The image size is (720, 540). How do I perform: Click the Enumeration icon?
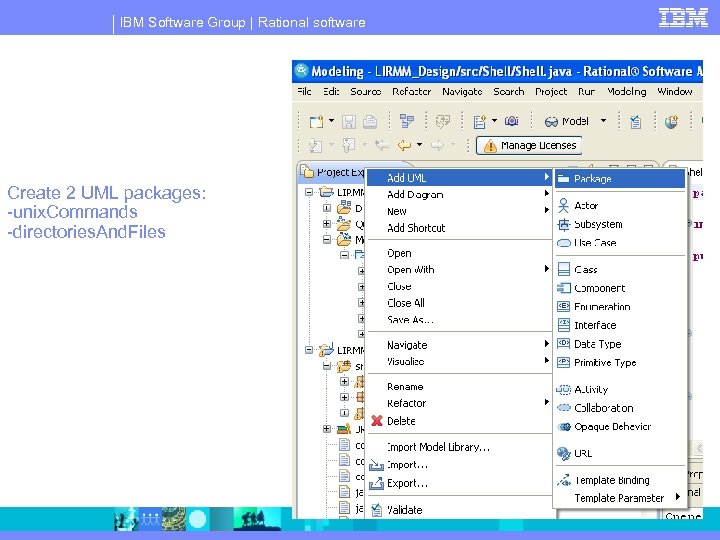(563, 306)
